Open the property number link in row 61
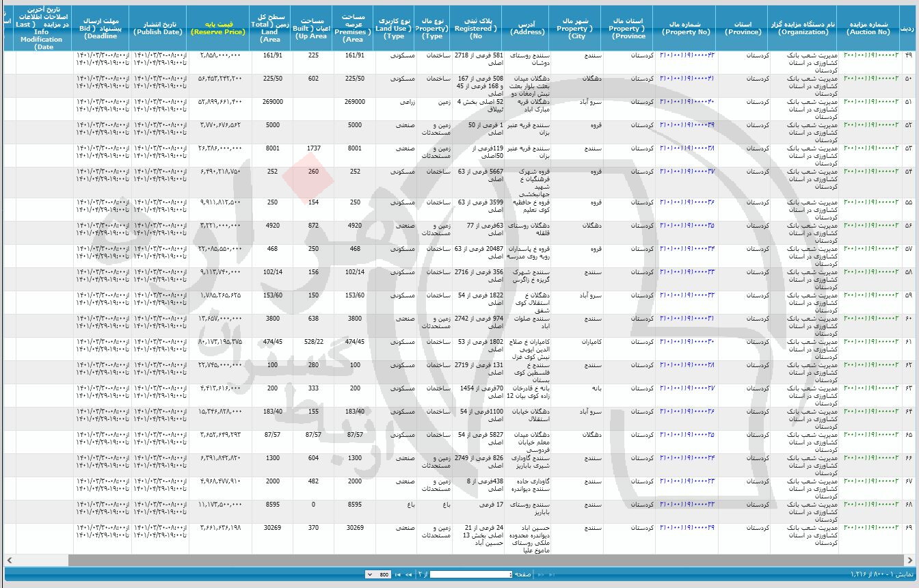919x588 pixels. pos(687,341)
